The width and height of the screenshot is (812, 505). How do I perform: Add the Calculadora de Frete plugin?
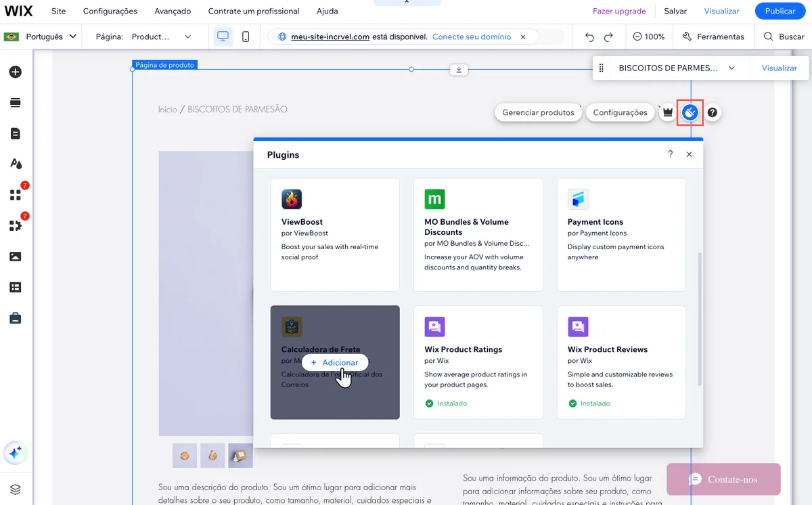(335, 362)
